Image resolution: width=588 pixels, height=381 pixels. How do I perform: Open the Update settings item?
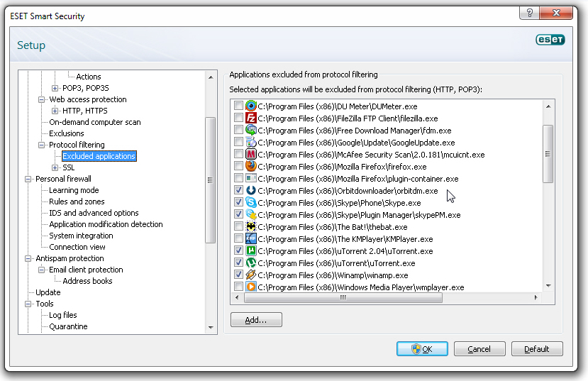pos(48,292)
